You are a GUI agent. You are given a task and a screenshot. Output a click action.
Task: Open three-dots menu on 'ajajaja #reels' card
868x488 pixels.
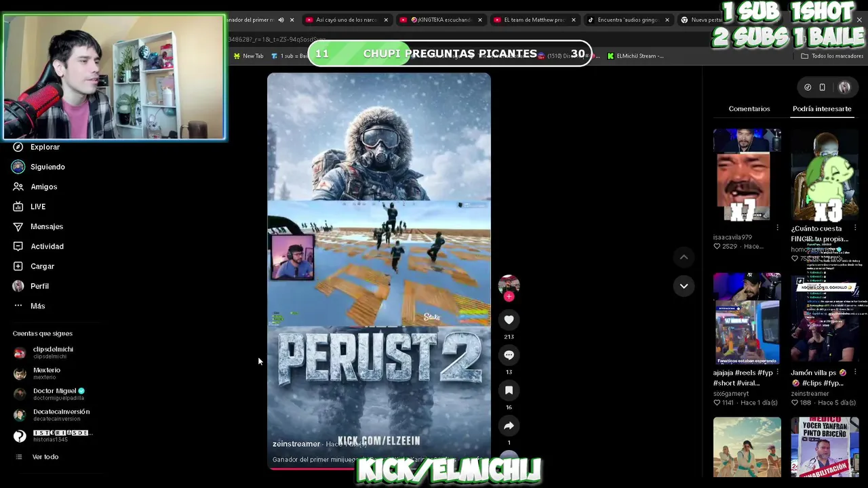point(777,372)
